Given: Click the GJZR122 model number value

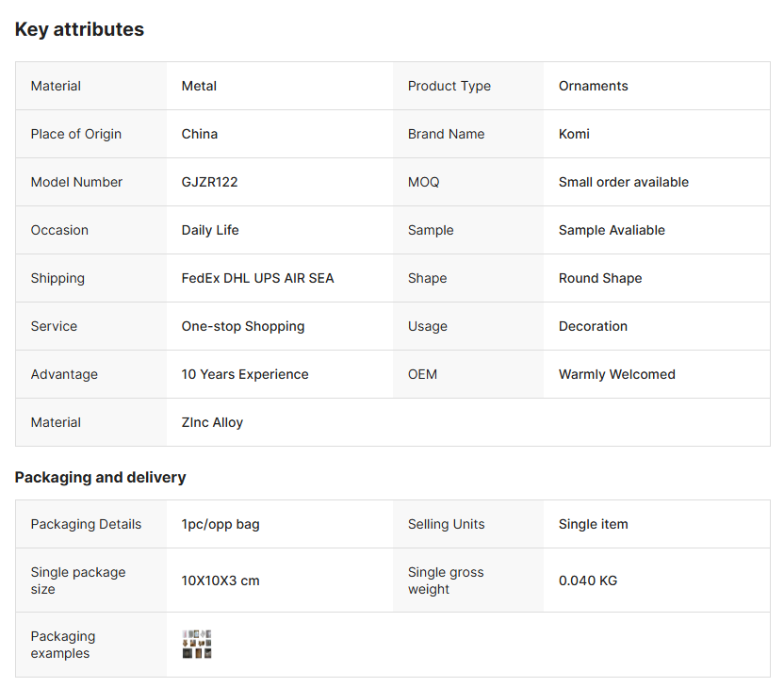Looking at the screenshot, I should tap(209, 182).
